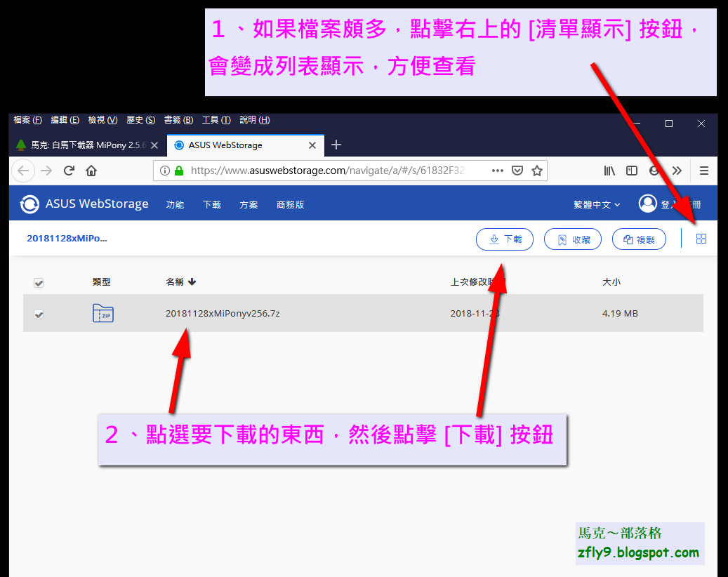728x577 pixels.
Task: Click the 下載 download button
Action: pyautogui.click(x=505, y=239)
